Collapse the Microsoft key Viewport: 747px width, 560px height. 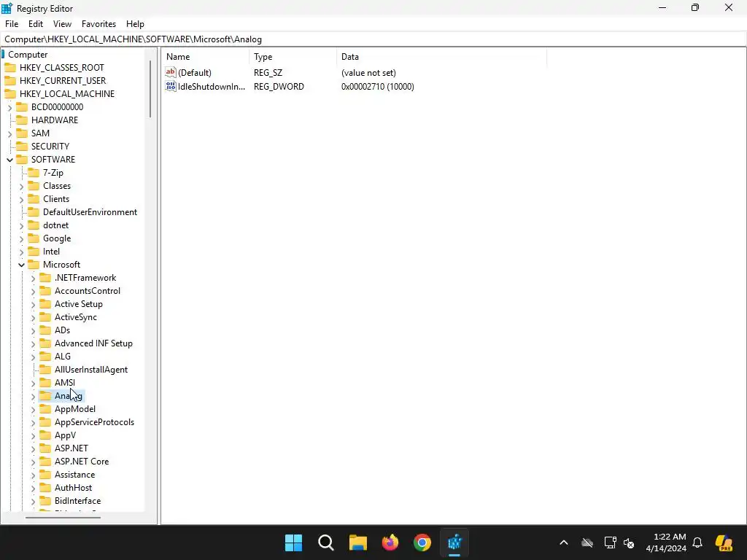(21, 265)
